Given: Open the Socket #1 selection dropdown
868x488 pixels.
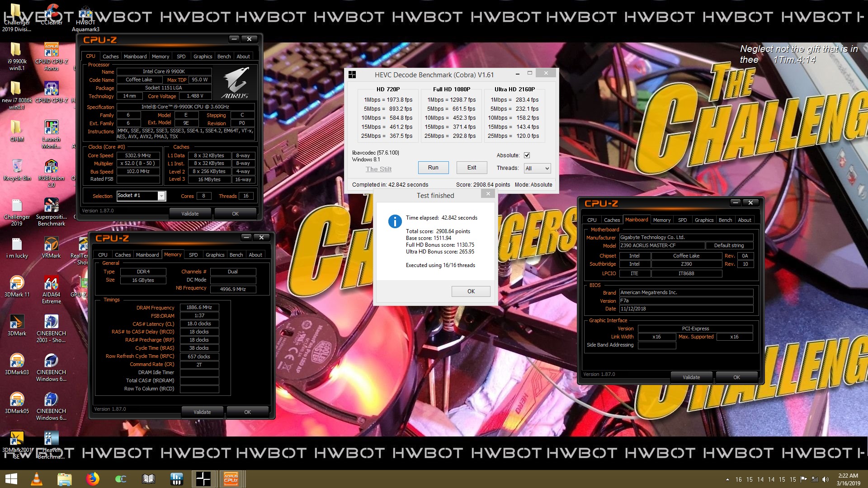Looking at the screenshot, I should (x=142, y=196).
